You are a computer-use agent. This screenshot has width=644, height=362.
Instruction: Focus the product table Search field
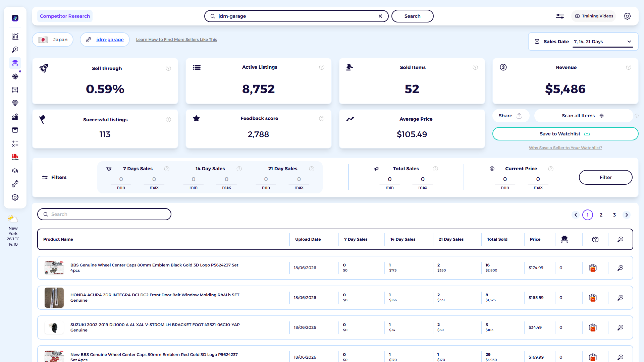(104, 214)
